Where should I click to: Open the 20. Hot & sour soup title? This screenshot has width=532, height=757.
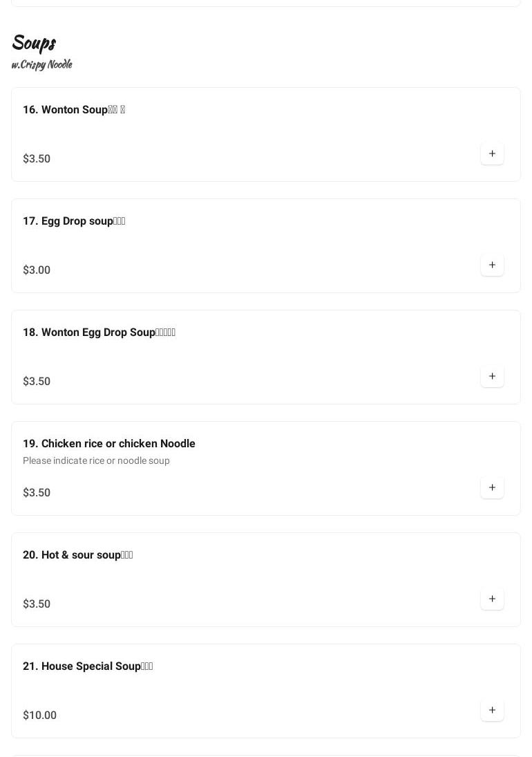point(77,555)
